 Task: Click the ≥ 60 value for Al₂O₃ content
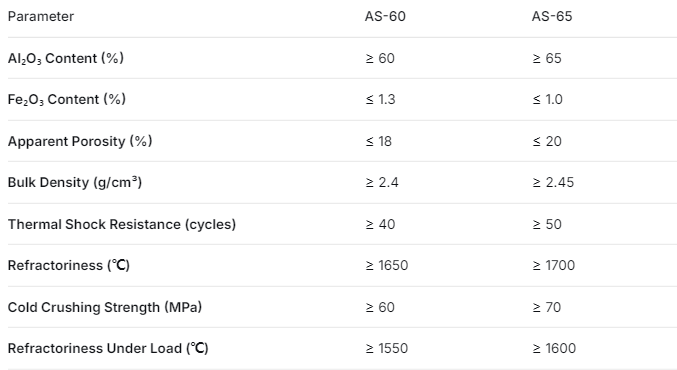(x=380, y=58)
